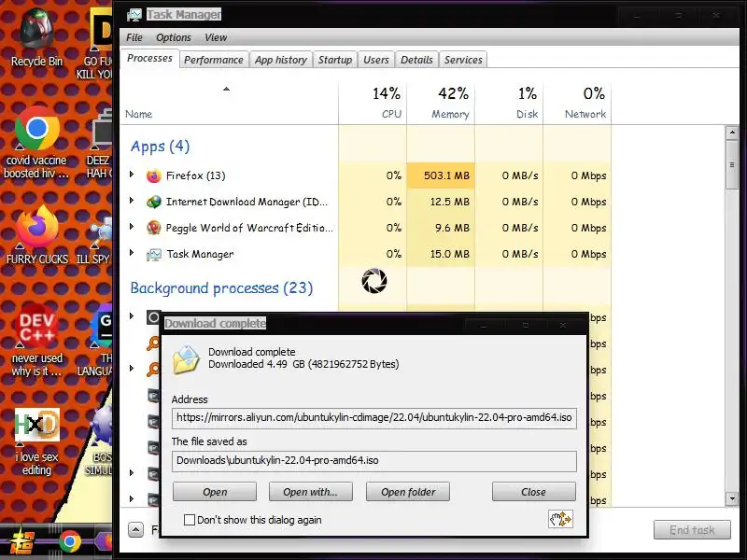Click the Open folder button
Viewport: 747px width, 560px height.
click(x=408, y=492)
